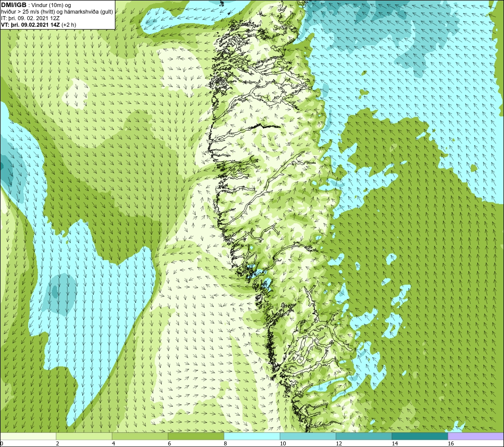The image size is (504, 447).
Task: Click the legend label '2'
Action: 57,443
